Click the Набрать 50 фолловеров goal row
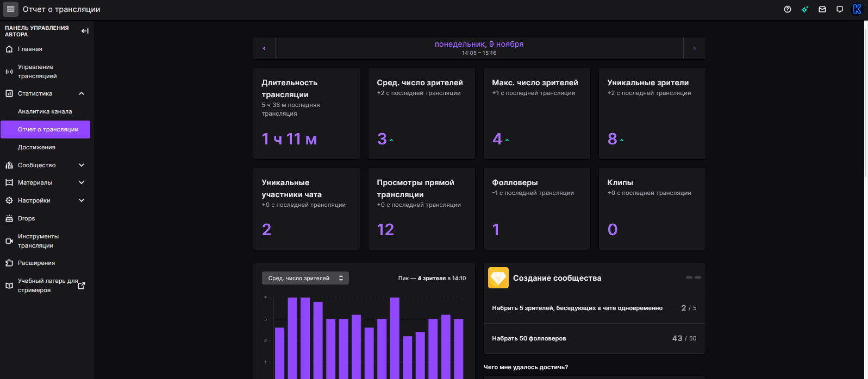This screenshot has width=868, height=379. (595, 338)
